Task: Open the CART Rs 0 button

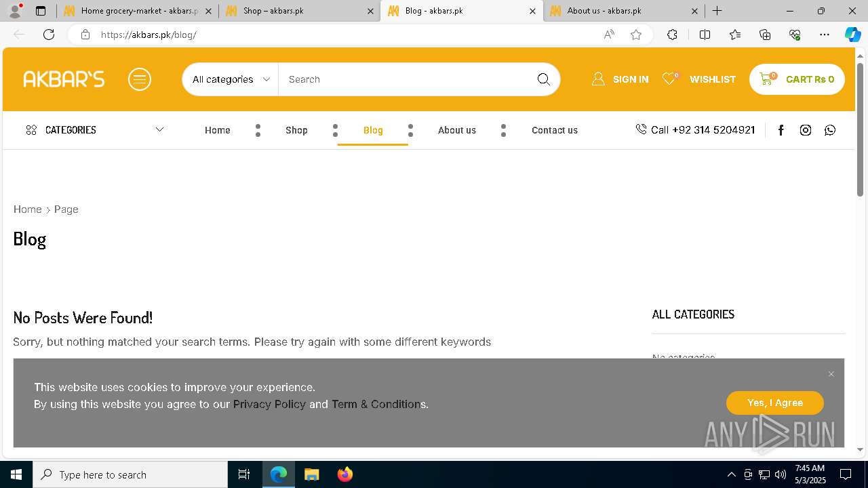Action: (x=797, y=79)
